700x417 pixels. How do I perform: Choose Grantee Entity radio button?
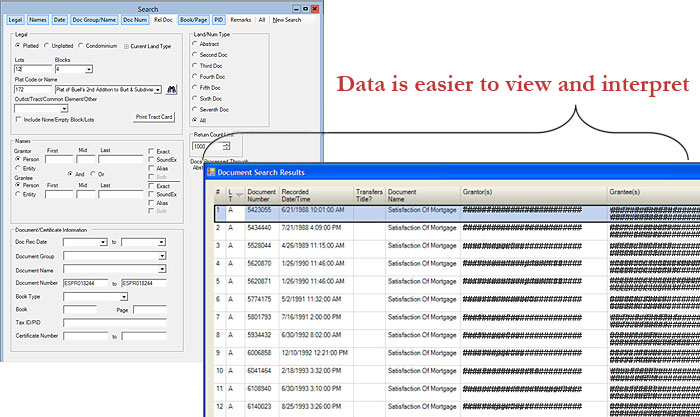[x=18, y=194]
